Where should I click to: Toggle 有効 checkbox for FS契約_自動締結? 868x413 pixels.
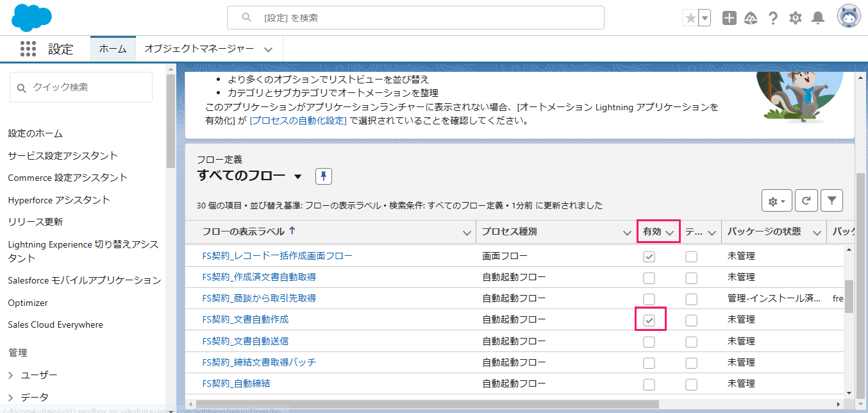[x=649, y=384]
